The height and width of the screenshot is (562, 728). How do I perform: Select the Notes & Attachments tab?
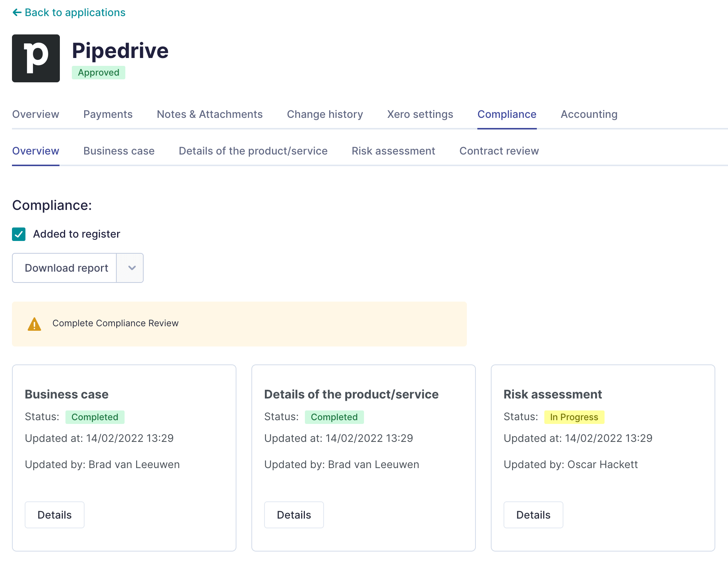pos(209,114)
